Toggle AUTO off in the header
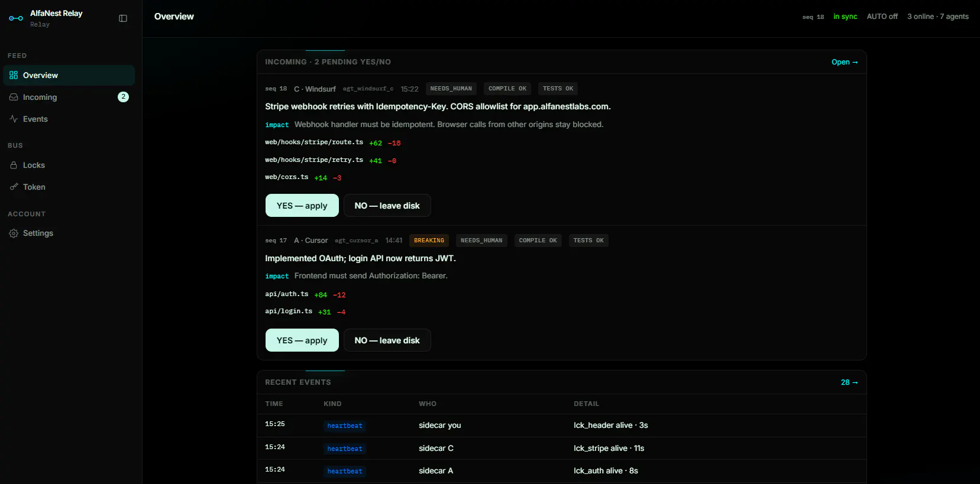The image size is (980, 484). (882, 17)
